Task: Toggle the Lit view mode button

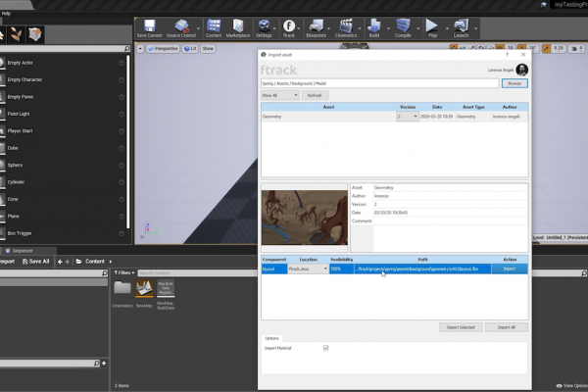Action: (x=190, y=49)
